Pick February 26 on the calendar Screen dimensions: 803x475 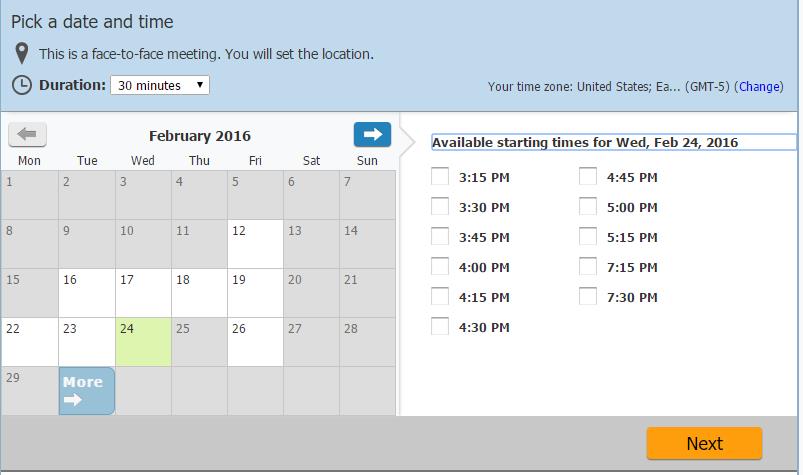tap(255, 342)
